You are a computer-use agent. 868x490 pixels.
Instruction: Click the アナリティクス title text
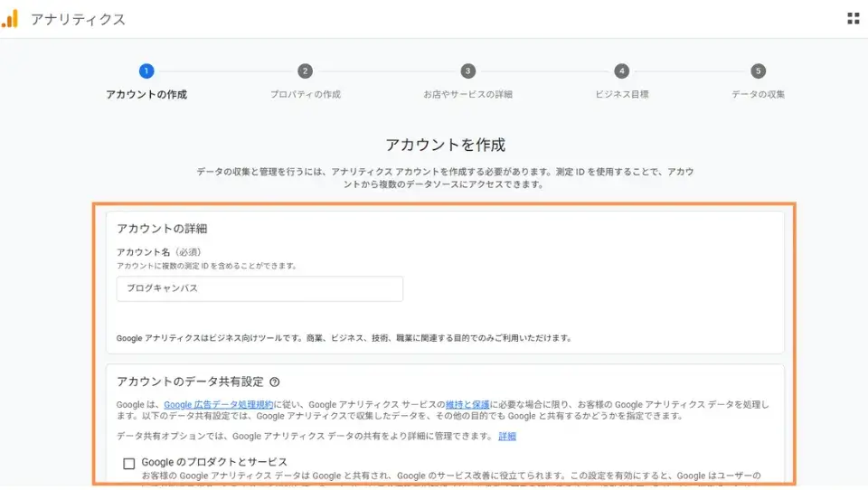78,19
